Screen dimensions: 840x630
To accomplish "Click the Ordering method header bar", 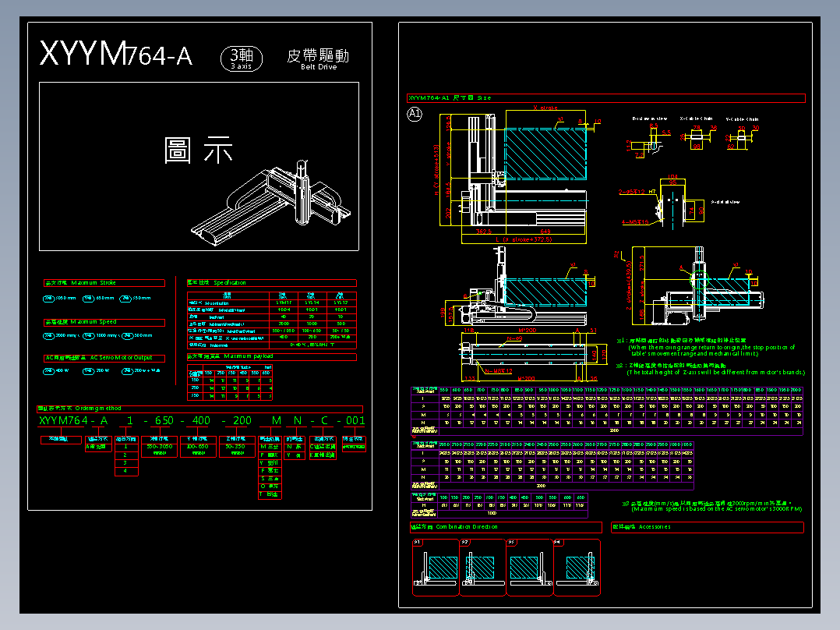I will coord(199,409).
